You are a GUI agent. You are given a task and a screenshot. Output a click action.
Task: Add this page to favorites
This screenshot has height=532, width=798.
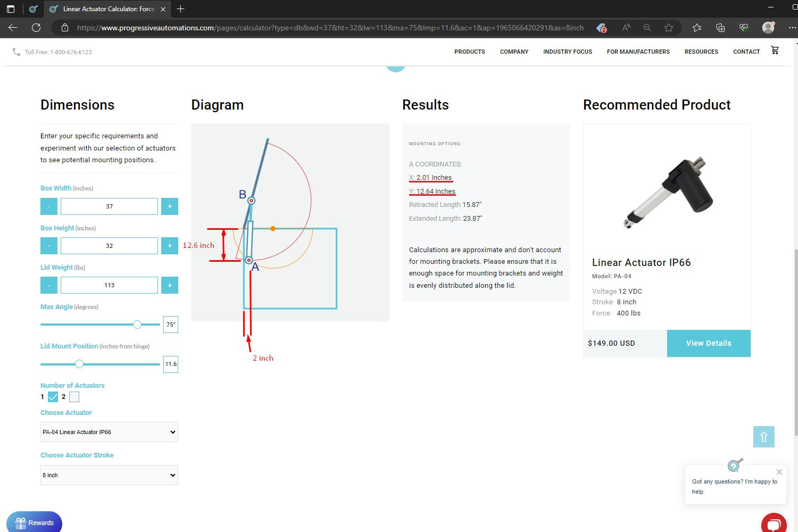(669, 28)
